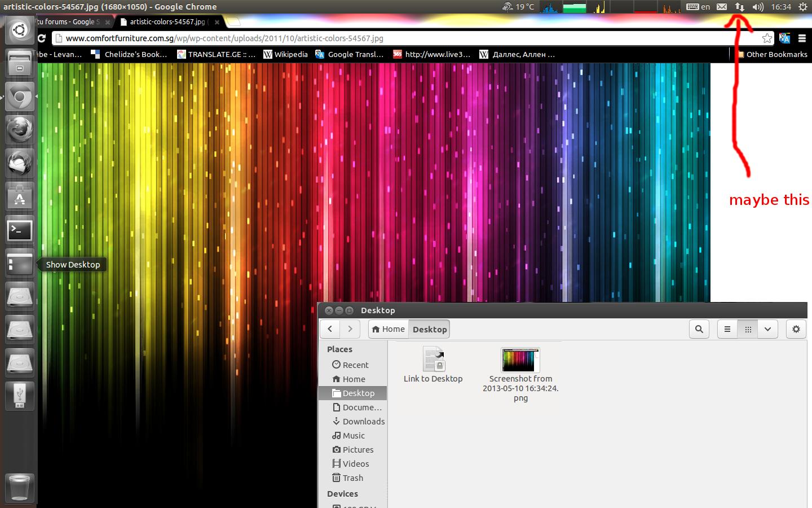Select the artistic-colors-54567.jpg tab
This screenshot has width=812, height=508.
coord(167,21)
